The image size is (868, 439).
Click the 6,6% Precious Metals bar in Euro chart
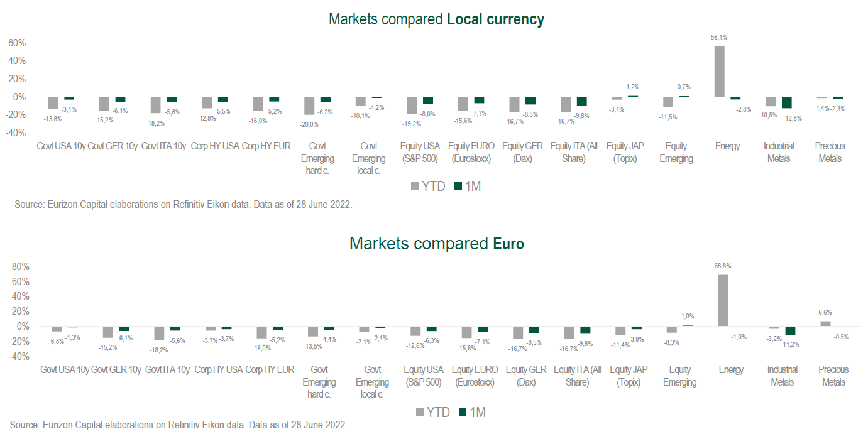coord(825,323)
